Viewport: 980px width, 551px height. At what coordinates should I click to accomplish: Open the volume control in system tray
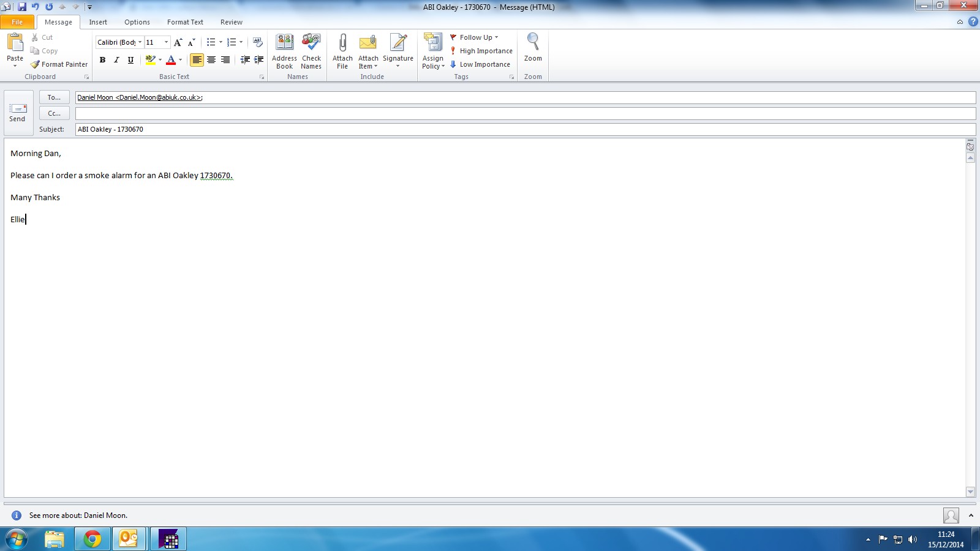pyautogui.click(x=913, y=539)
